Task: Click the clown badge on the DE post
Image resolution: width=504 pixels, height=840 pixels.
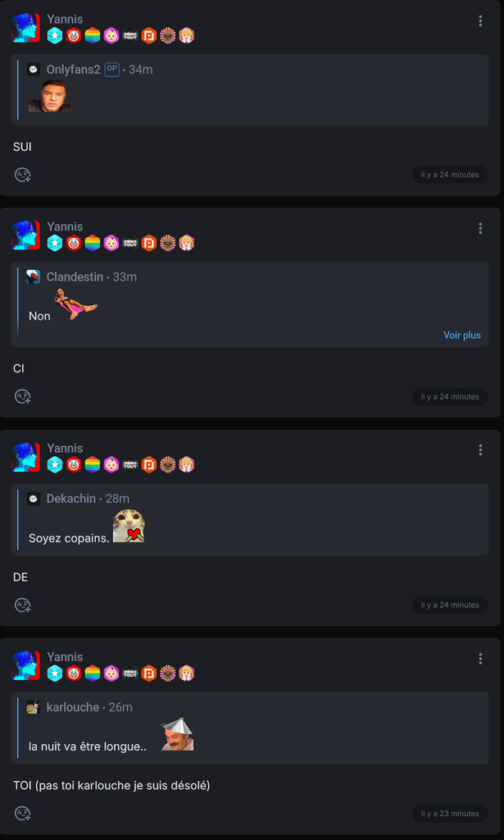Action: click(74, 464)
